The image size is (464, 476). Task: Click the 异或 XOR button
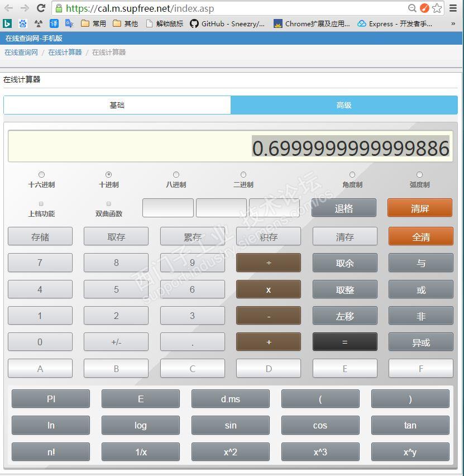tap(421, 342)
